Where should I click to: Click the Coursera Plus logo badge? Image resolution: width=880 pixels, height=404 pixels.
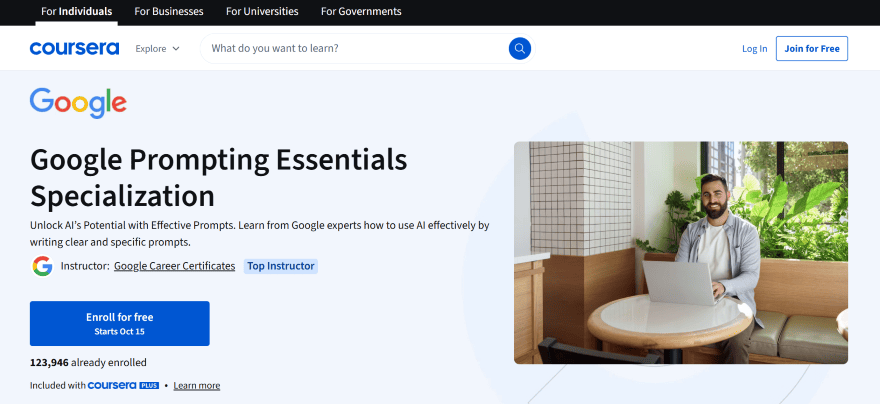click(x=123, y=385)
